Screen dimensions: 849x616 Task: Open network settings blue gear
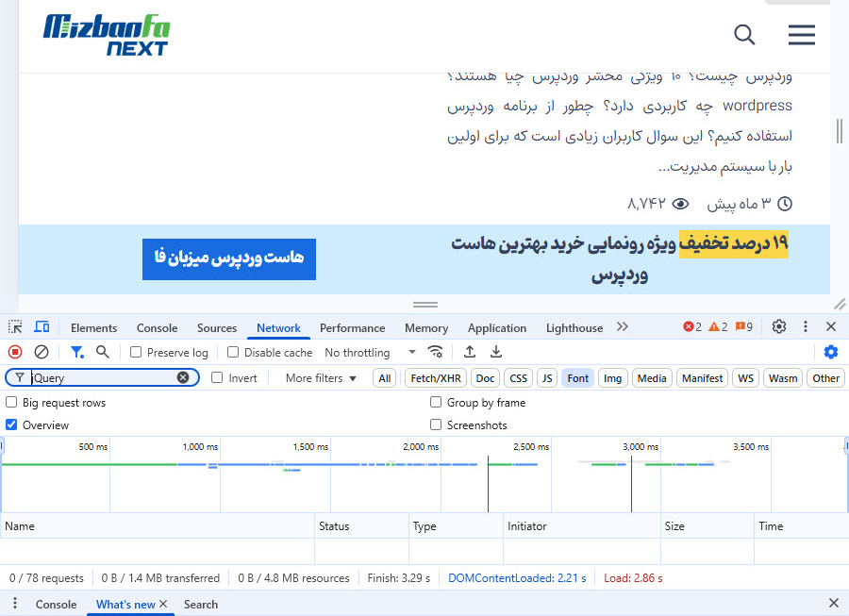pyautogui.click(x=831, y=353)
